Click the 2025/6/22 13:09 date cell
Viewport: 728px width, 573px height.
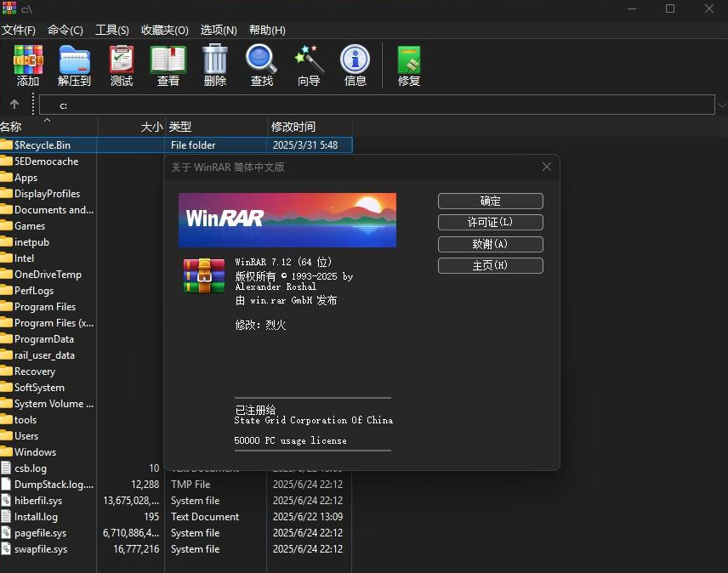tap(308, 516)
